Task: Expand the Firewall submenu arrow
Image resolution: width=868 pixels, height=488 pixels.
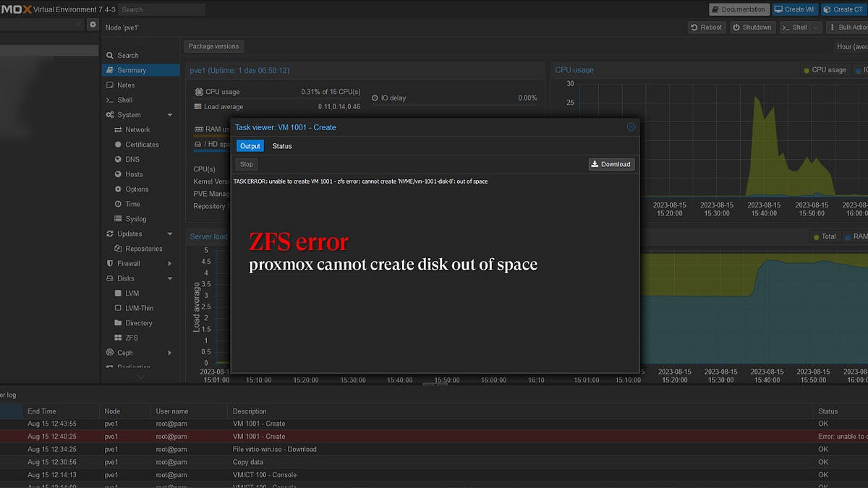Action: (170, 264)
